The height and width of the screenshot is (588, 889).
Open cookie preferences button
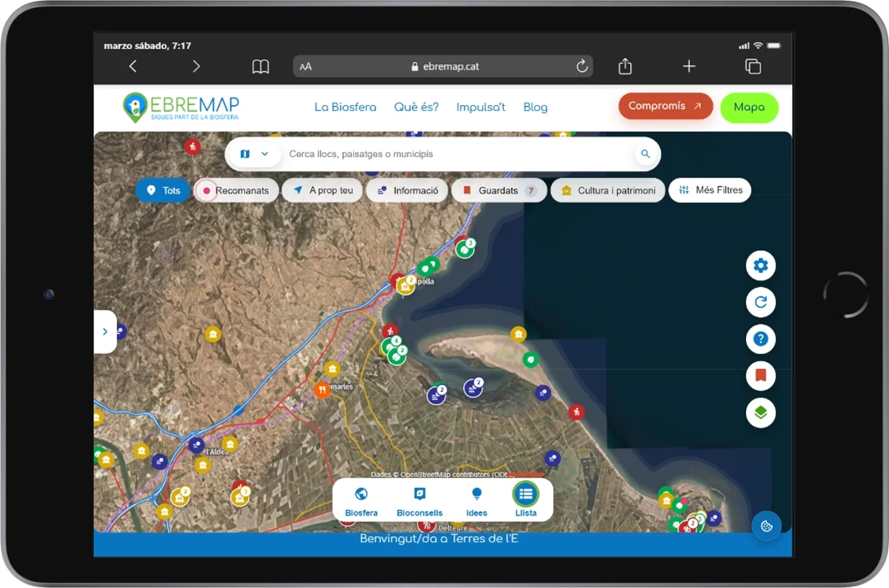(767, 526)
